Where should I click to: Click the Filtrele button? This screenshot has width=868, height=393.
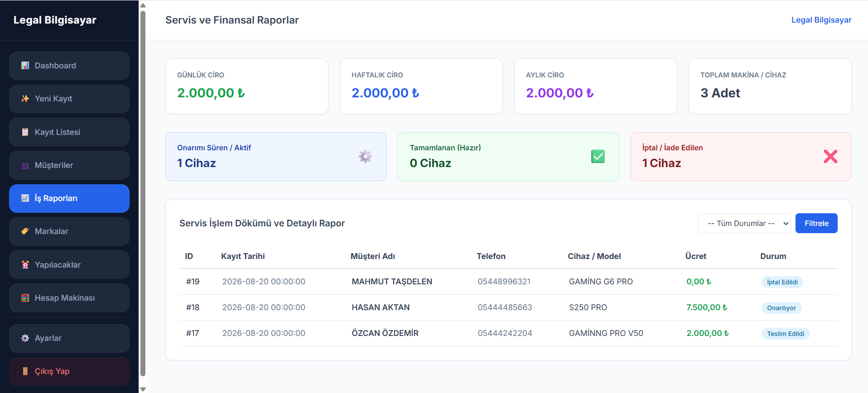816,223
